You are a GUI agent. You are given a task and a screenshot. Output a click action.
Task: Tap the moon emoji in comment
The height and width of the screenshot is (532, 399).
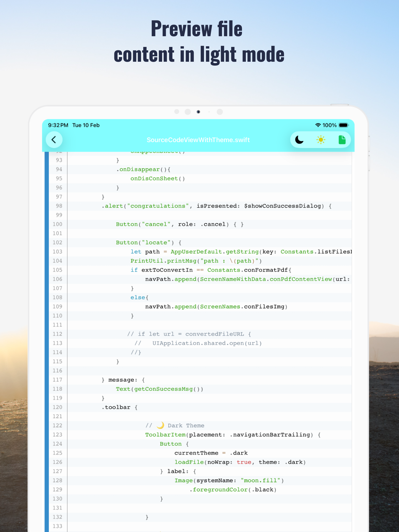tap(160, 425)
